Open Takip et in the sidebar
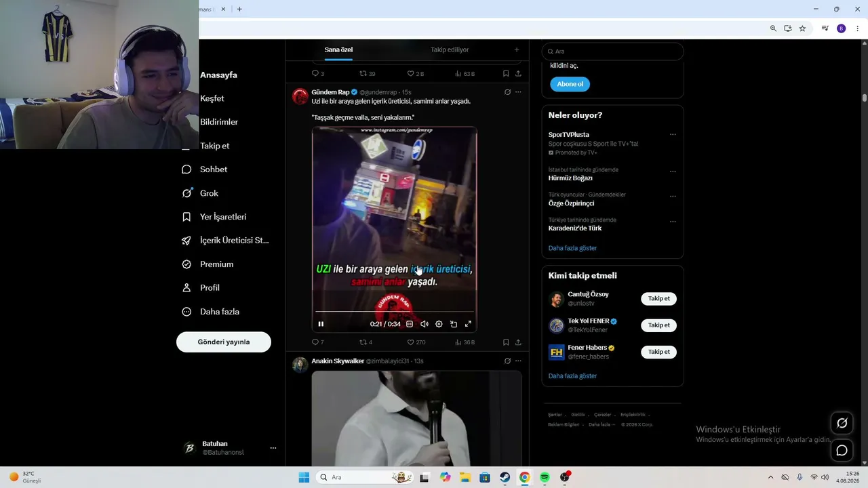This screenshot has width=868, height=488. 214,146
